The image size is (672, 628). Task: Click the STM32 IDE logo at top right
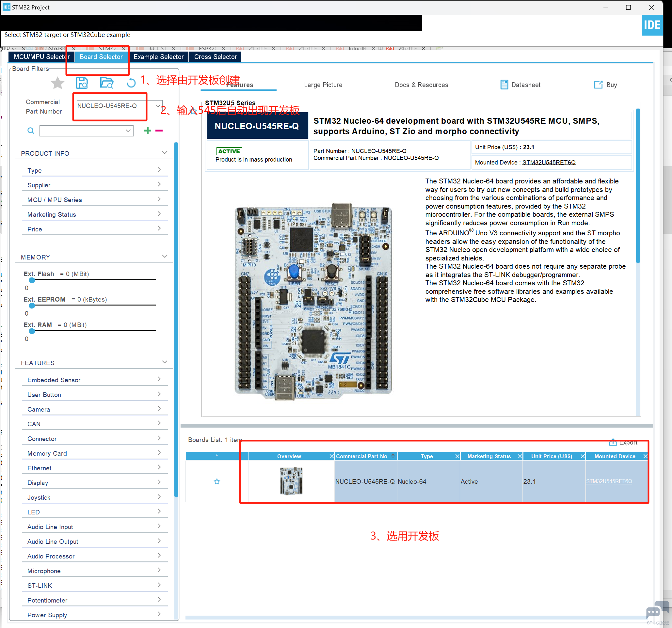(652, 25)
